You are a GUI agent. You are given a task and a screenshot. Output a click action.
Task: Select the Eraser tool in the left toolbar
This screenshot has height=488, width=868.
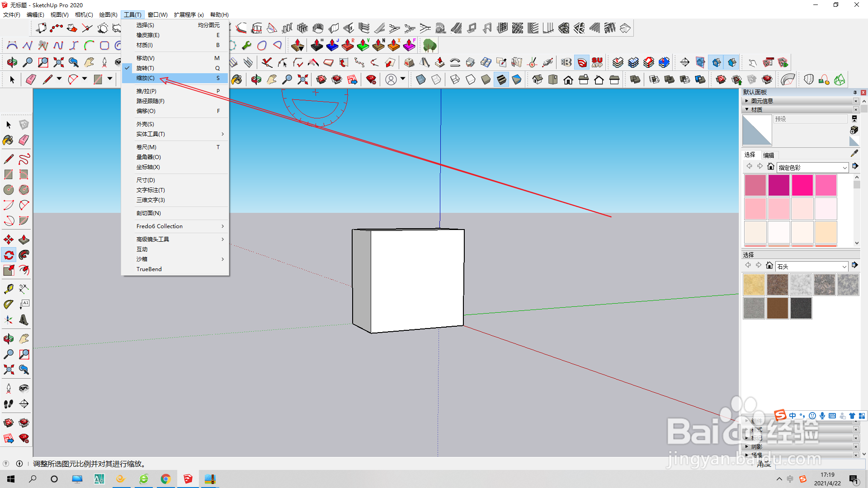pos(24,140)
